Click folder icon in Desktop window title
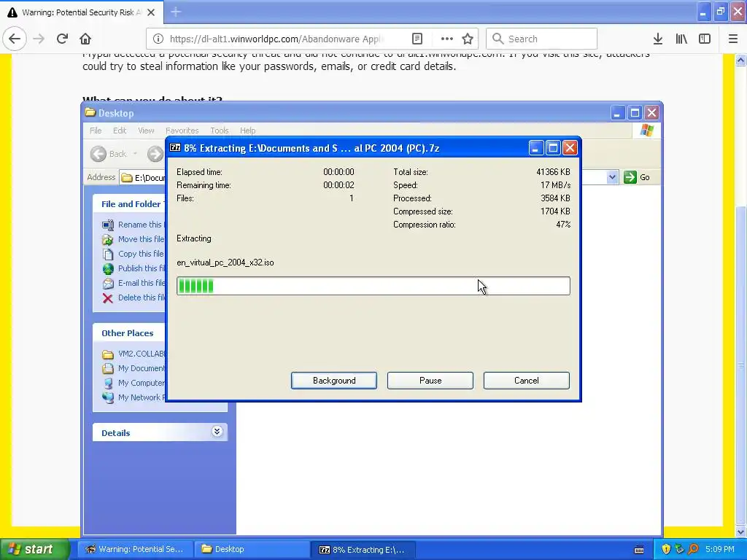The image size is (747, 560). point(90,112)
